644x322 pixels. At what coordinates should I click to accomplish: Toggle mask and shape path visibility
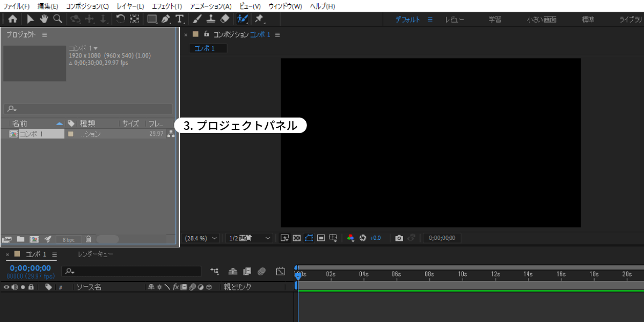[x=309, y=238]
